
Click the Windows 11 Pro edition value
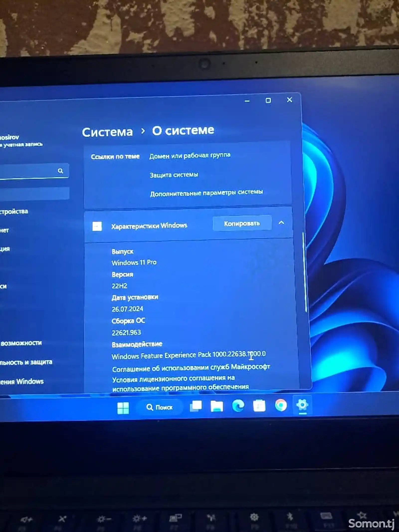tap(134, 262)
